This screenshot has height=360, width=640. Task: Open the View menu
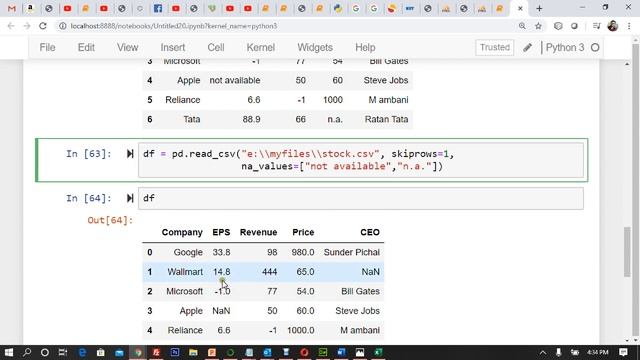coord(127,47)
